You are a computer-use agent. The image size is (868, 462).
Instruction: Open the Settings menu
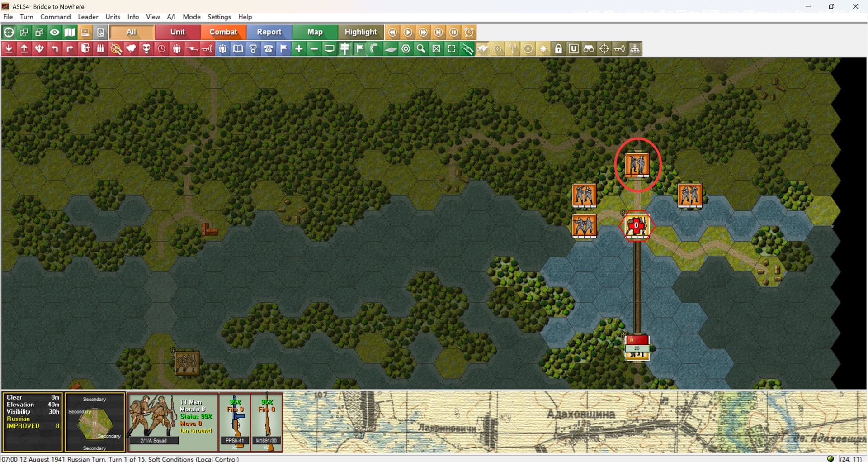pos(219,17)
